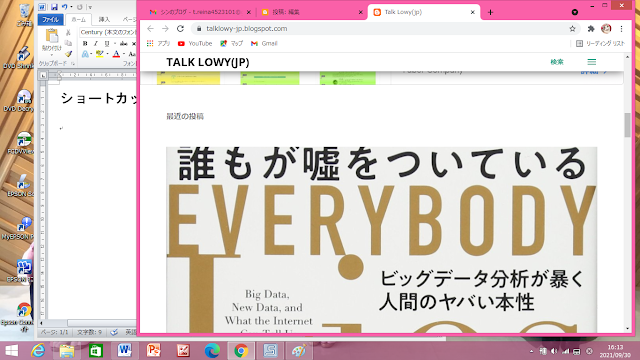640x360 pixels.
Task: Go back in Chrome
Action: pos(150,29)
